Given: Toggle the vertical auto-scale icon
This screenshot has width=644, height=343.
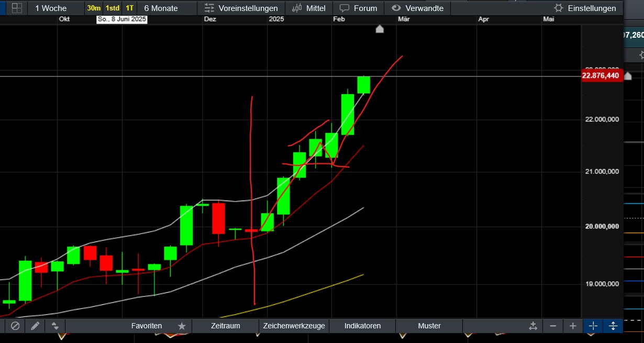Looking at the screenshot, I should pos(613,326).
